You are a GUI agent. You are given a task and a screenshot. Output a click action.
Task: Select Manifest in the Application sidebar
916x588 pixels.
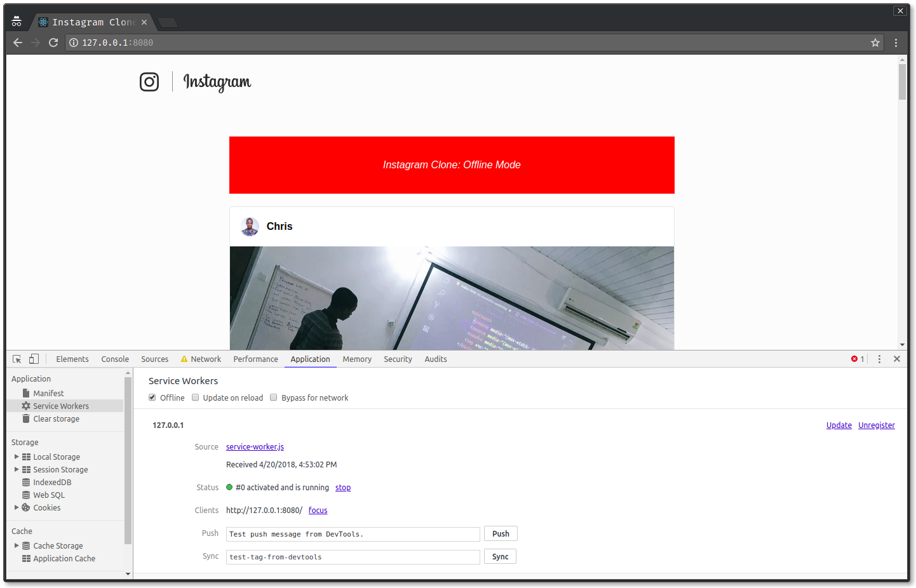click(x=48, y=393)
